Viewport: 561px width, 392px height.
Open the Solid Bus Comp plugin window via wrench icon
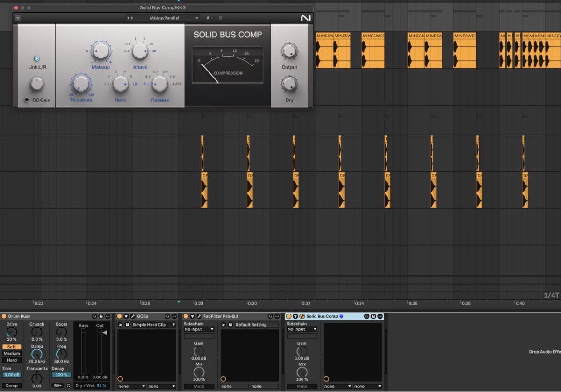point(302,316)
